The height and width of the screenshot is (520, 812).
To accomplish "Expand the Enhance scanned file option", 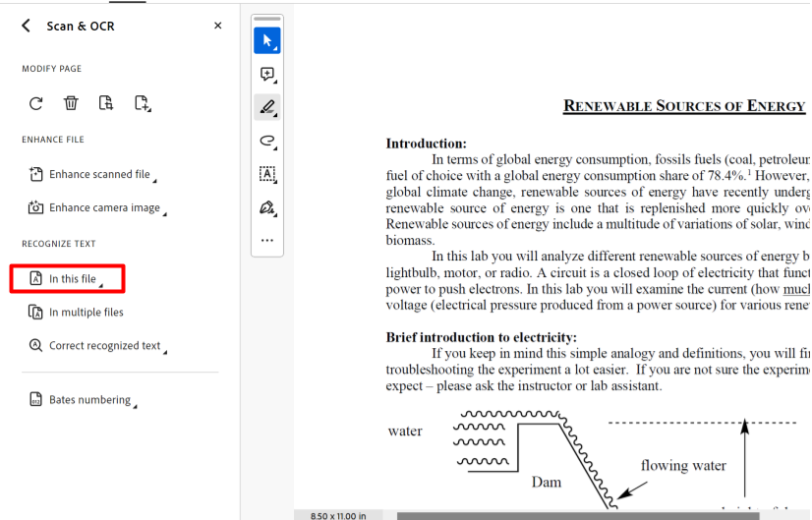I will pos(98,175).
